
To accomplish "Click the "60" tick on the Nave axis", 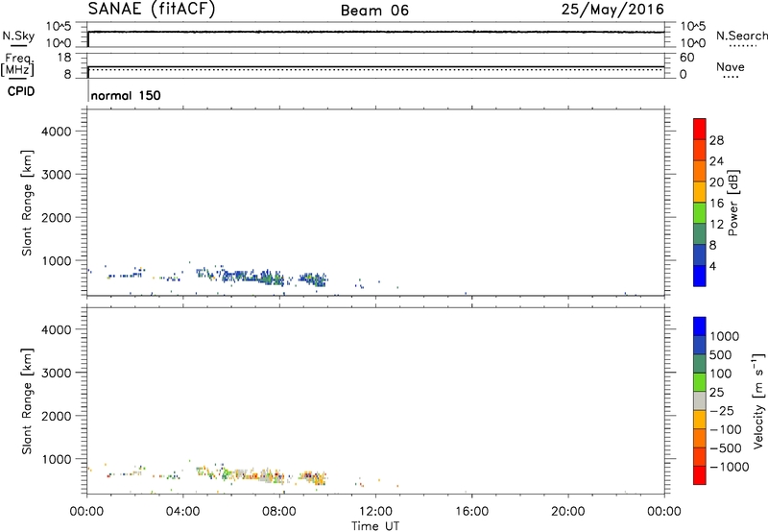I will coord(686,58).
